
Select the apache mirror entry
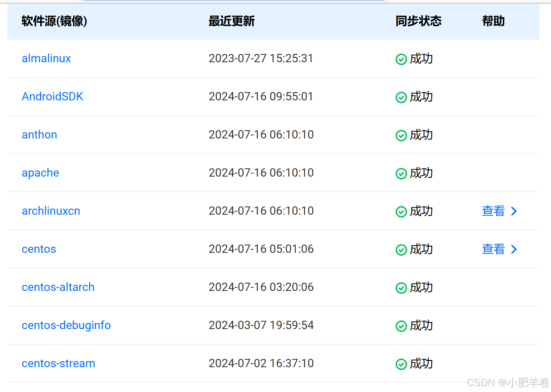[x=40, y=173]
